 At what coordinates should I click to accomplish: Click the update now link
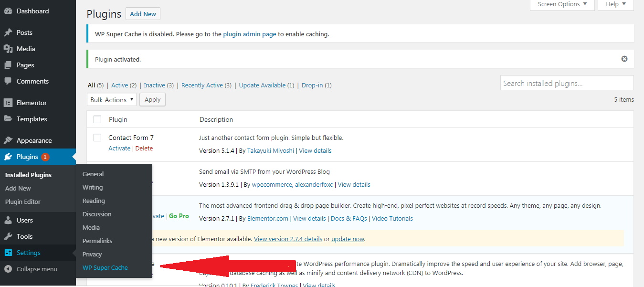348,239
